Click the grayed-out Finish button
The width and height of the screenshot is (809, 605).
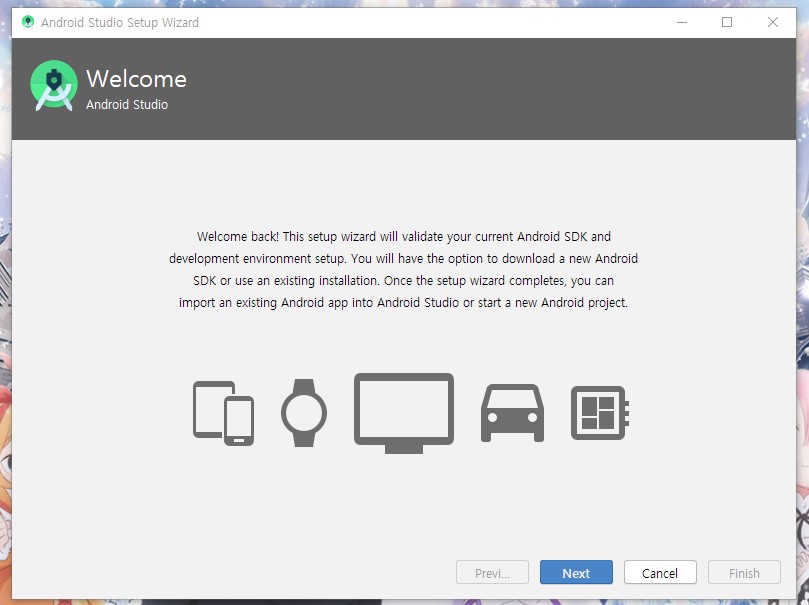tap(744, 573)
